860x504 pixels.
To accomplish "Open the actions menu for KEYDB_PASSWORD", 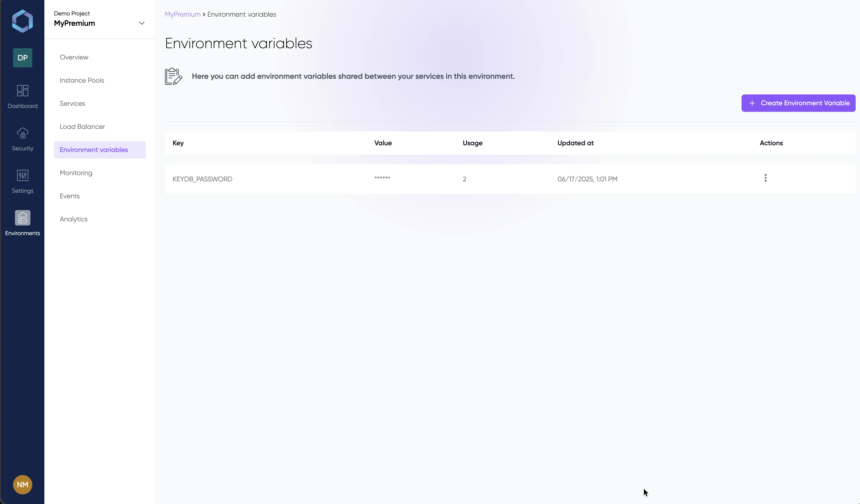I will point(765,178).
